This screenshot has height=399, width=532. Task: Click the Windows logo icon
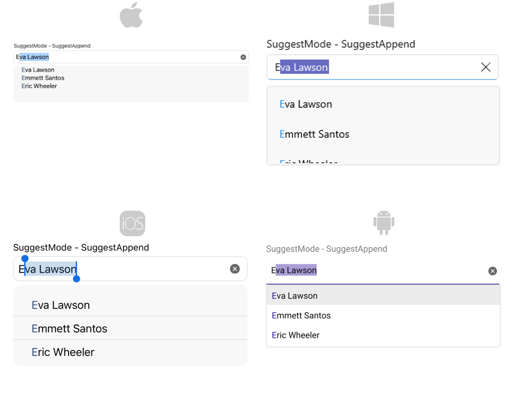coord(381,14)
